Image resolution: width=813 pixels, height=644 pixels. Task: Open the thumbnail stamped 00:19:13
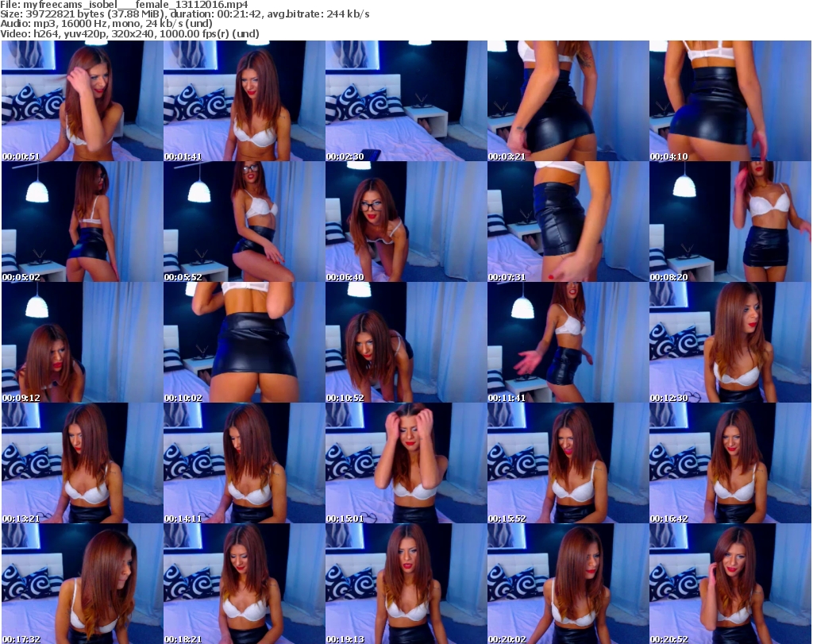coord(406,584)
